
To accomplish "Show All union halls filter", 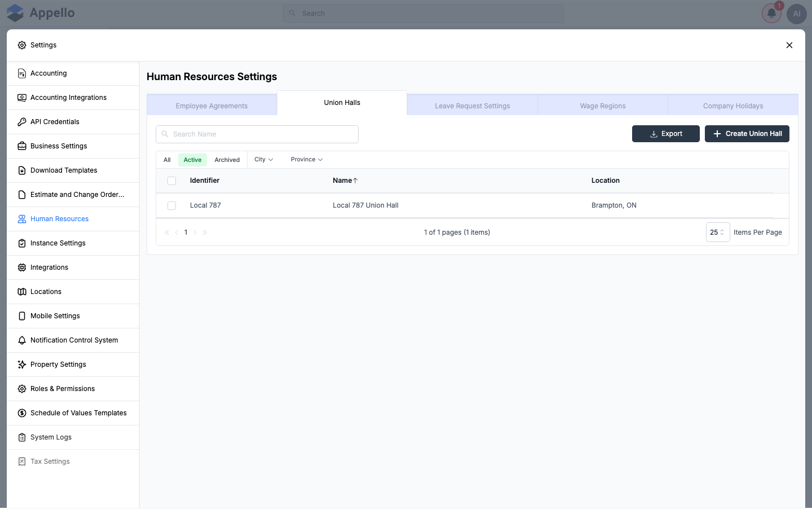I will (x=167, y=160).
